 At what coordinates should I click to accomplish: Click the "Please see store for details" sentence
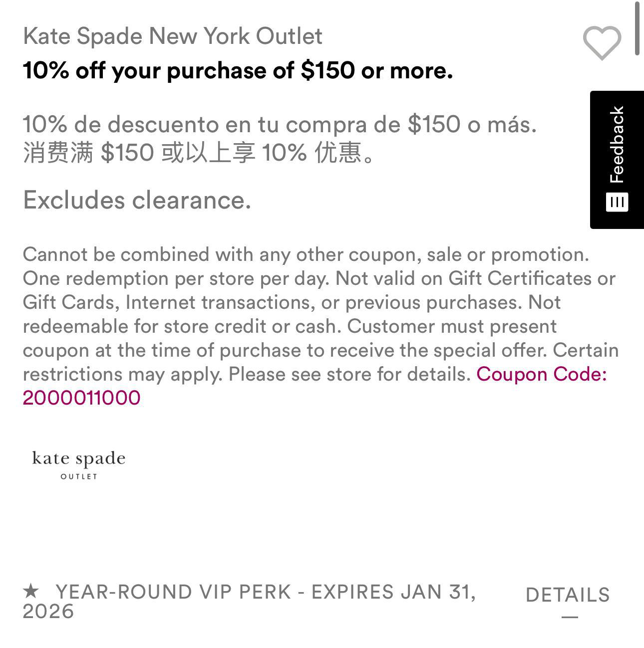point(349,374)
